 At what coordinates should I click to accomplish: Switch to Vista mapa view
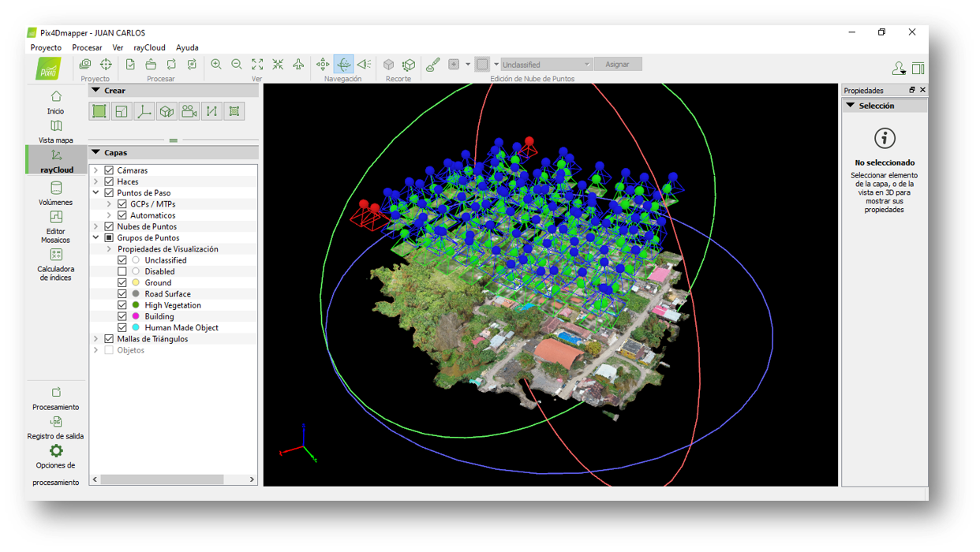tap(56, 132)
